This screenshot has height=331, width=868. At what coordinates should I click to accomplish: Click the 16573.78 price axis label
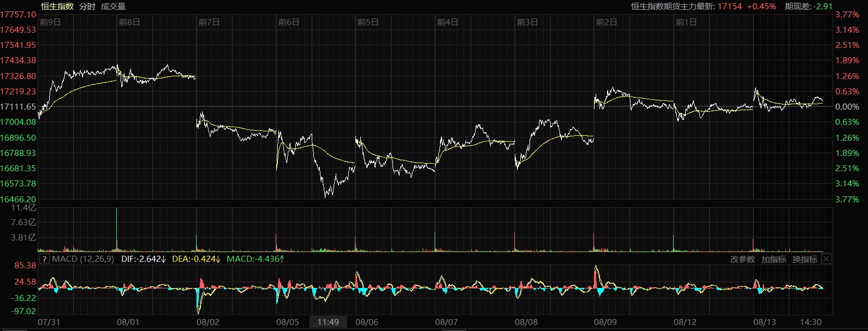tap(18, 184)
